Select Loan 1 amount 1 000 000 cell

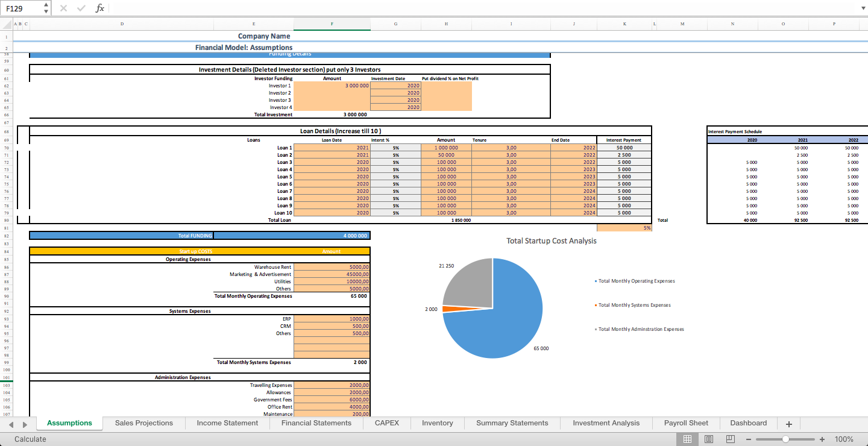(446, 148)
